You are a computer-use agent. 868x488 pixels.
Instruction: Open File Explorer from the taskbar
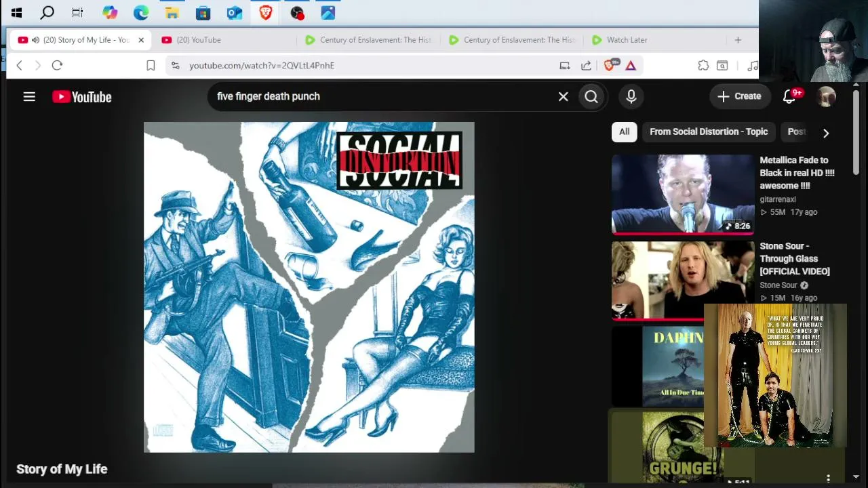(172, 12)
